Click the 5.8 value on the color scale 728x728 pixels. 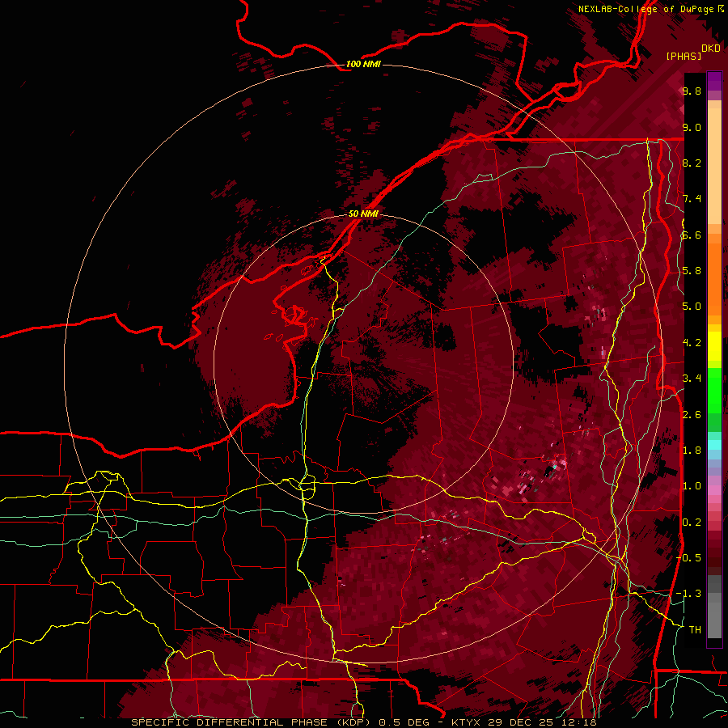[692, 271]
